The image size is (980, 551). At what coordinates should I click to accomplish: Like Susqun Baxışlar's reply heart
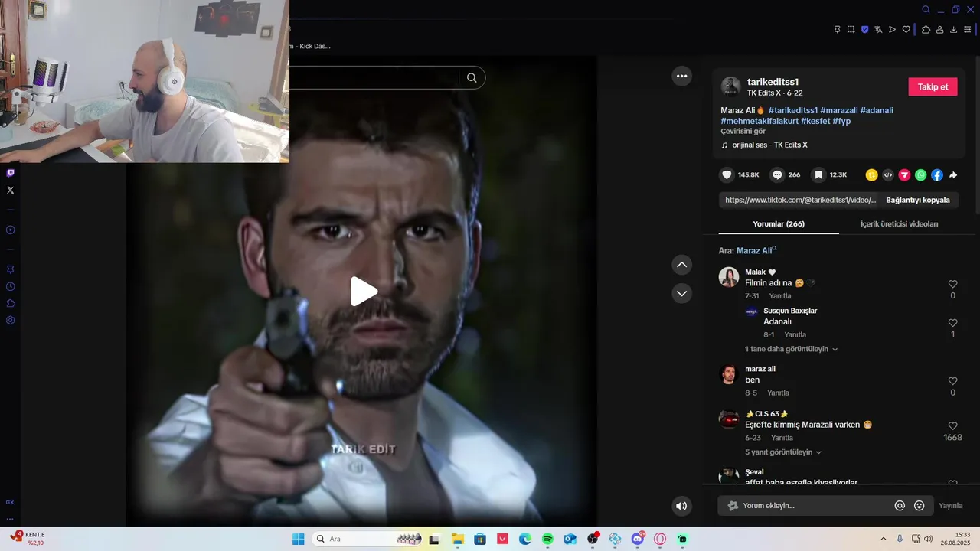click(953, 323)
